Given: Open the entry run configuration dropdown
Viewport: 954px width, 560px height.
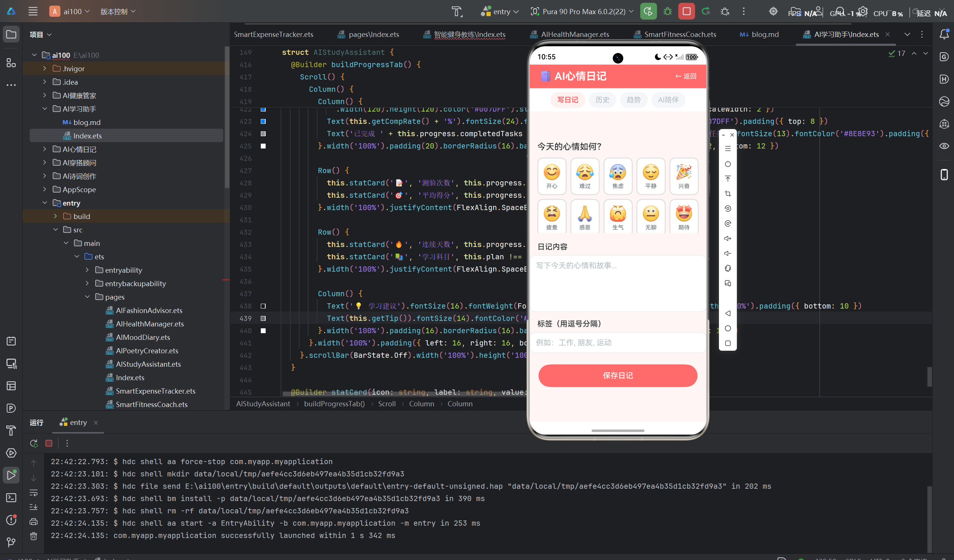Looking at the screenshot, I should pos(500,11).
